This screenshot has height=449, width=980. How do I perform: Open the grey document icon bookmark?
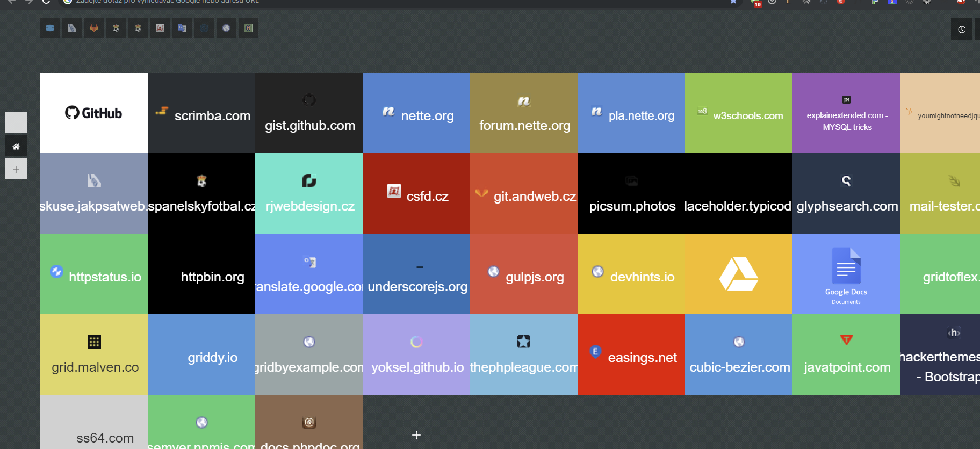pos(72,28)
